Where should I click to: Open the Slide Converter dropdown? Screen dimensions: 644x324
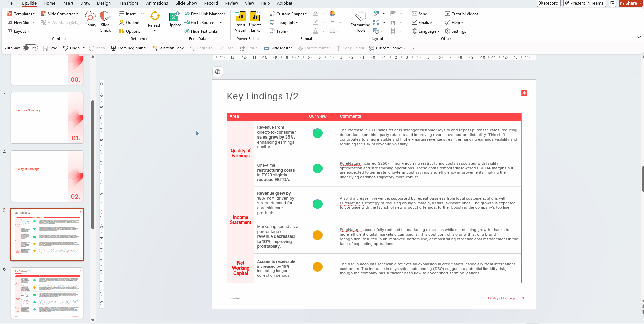tap(59, 14)
